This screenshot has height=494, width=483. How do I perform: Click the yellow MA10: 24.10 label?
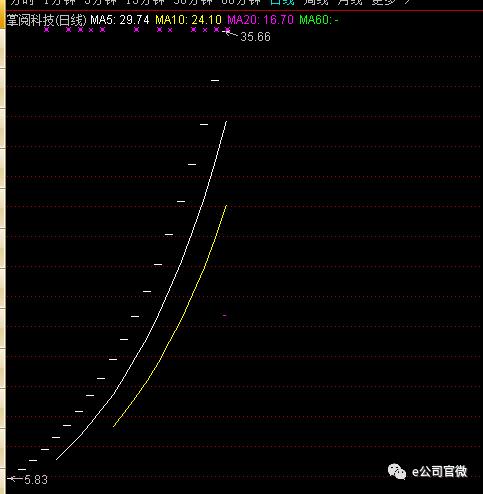[188, 20]
